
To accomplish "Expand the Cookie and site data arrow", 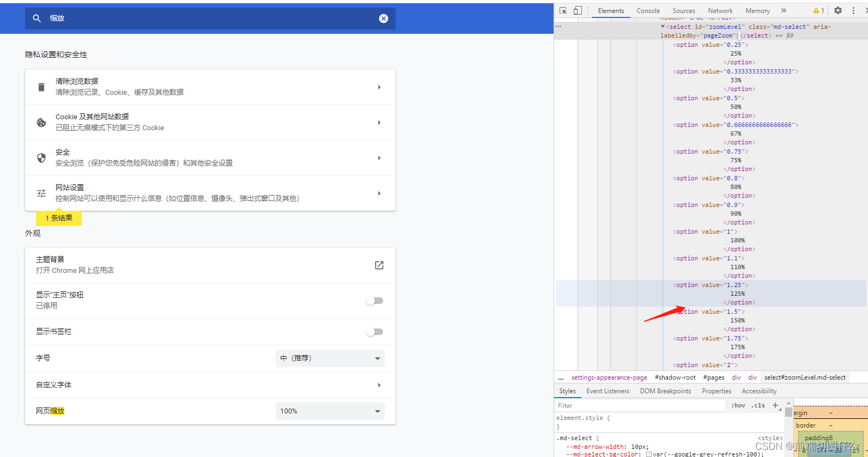I will click(x=379, y=123).
